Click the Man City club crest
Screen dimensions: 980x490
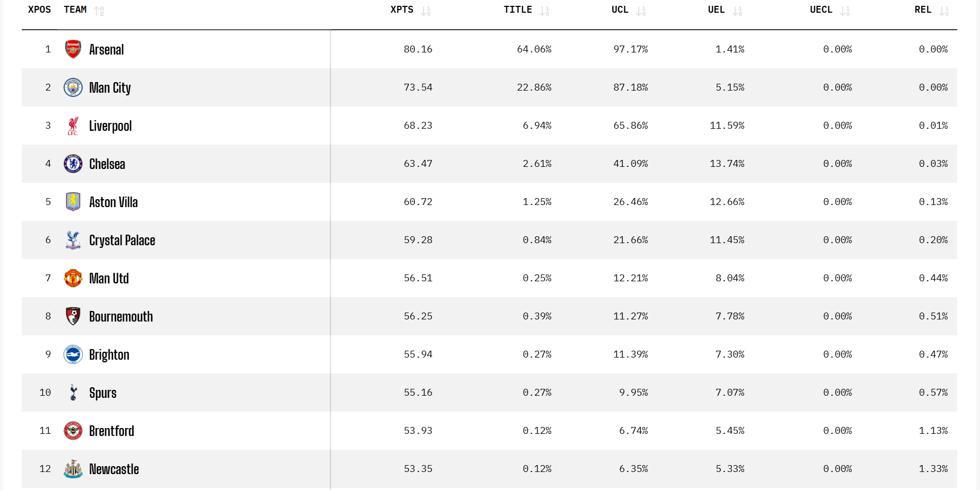(x=73, y=87)
